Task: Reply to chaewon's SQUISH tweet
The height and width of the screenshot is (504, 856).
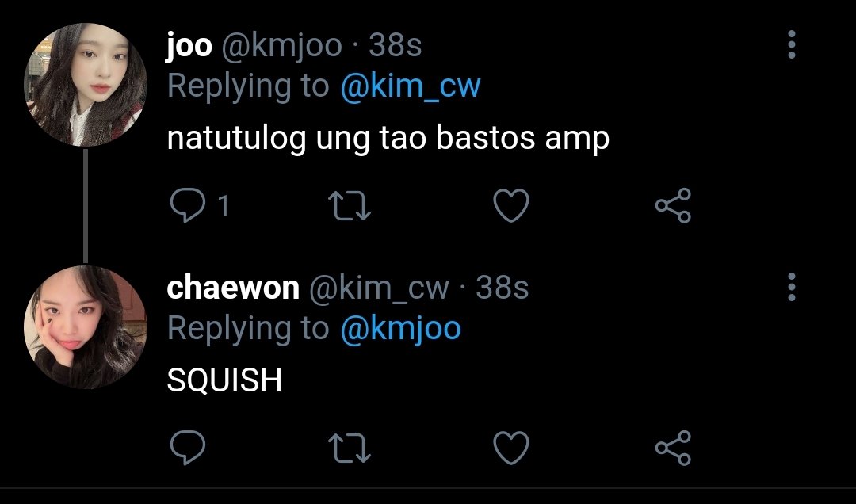Action: [188, 448]
